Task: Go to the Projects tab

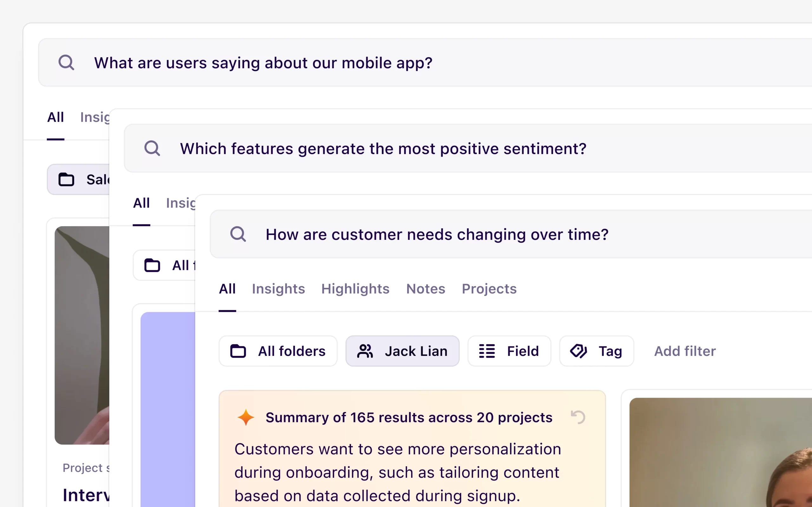Action: coord(489,289)
